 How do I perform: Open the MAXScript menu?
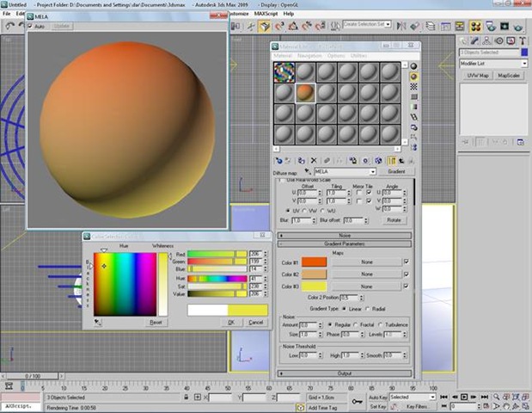click(266, 14)
